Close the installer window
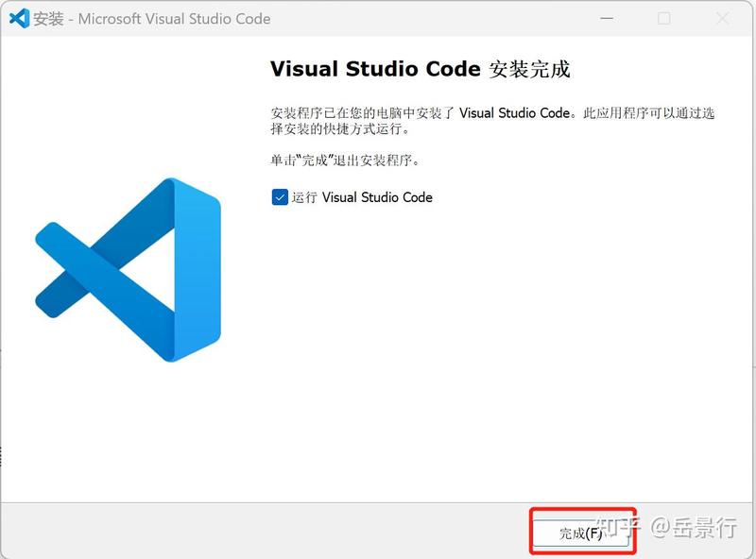756x559 pixels. point(722,18)
